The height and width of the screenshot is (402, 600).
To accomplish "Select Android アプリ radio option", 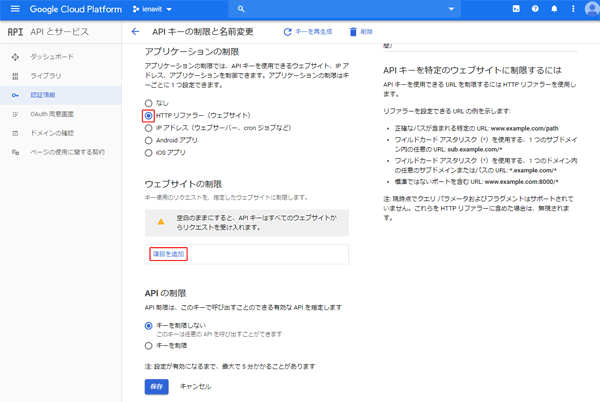I will click(148, 140).
